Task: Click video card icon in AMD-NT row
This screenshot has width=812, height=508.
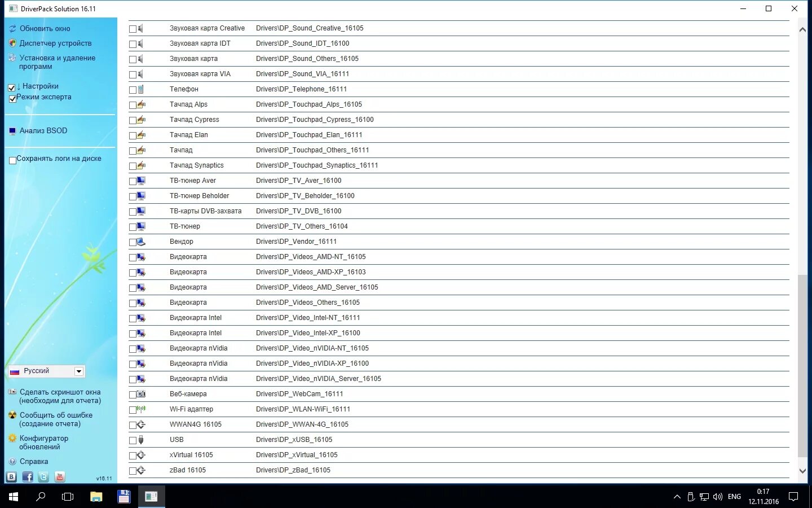Action: pyautogui.click(x=142, y=257)
